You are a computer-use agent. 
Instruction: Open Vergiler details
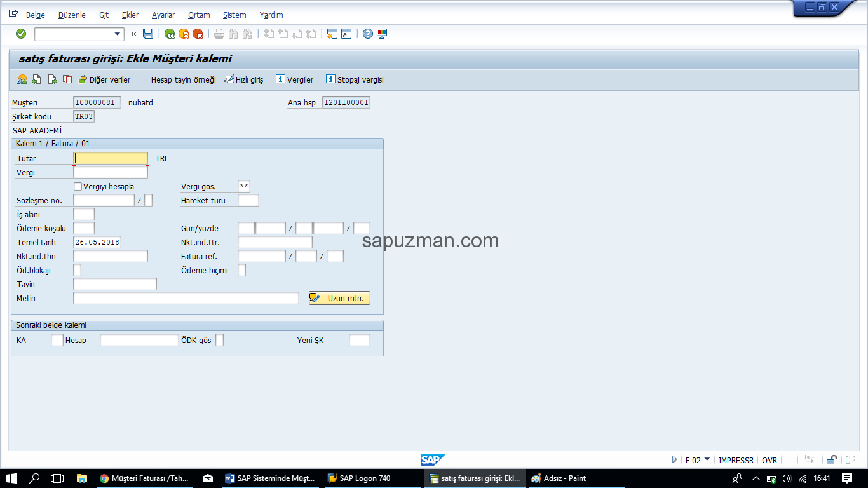294,79
